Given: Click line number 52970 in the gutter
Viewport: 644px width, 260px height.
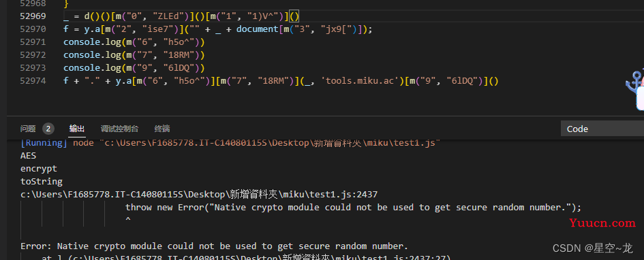Looking at the screenshot, I should (33, 29).
